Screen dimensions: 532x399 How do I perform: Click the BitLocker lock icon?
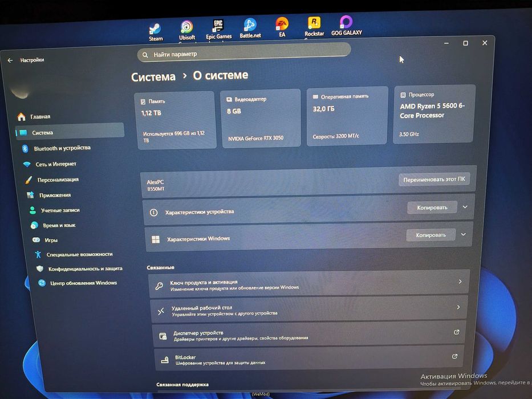[165, 360]
